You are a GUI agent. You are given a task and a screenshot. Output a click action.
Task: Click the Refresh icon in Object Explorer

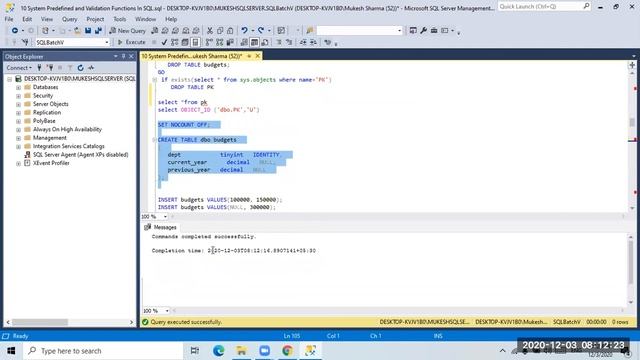pos(80,68)
